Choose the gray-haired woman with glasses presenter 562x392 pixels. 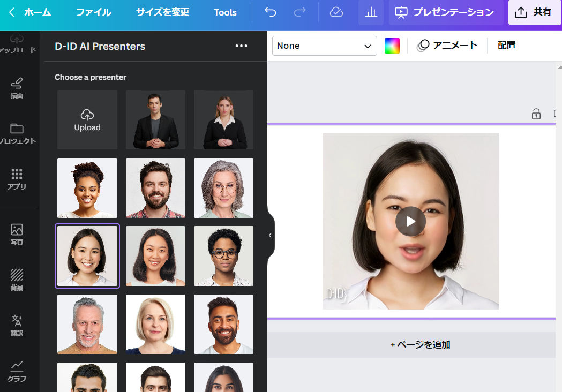tap(223, 188)
